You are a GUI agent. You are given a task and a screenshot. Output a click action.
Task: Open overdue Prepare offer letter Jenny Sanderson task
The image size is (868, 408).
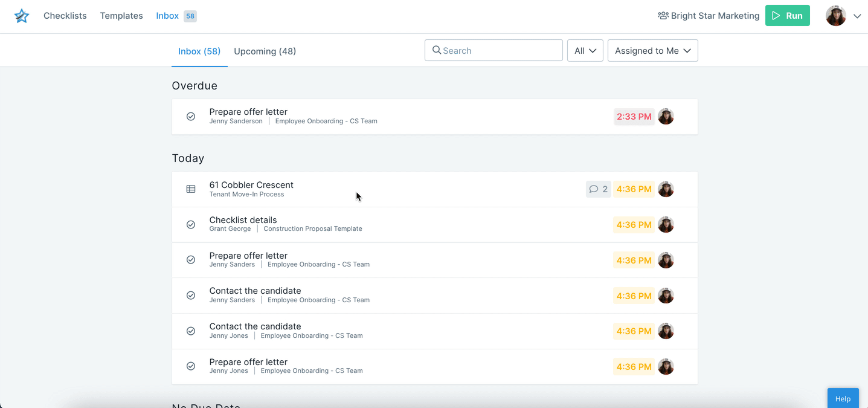[435, 117]
